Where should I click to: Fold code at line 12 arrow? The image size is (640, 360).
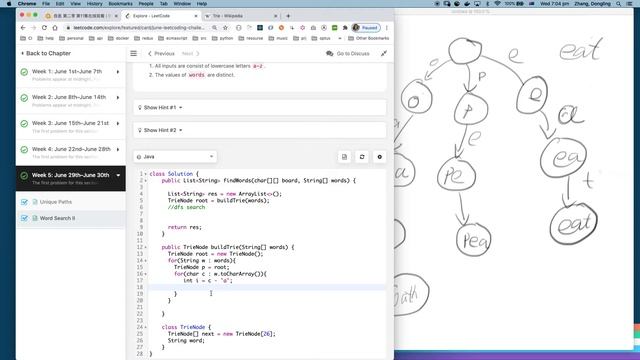point(146,247)
